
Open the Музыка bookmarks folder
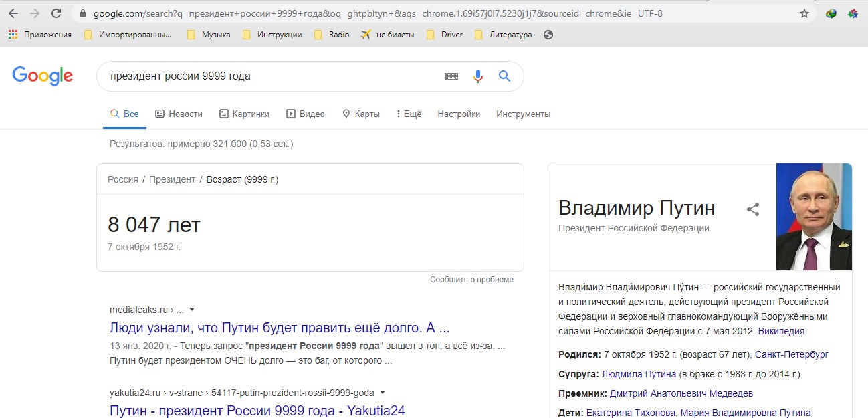[x=209, y=35]
